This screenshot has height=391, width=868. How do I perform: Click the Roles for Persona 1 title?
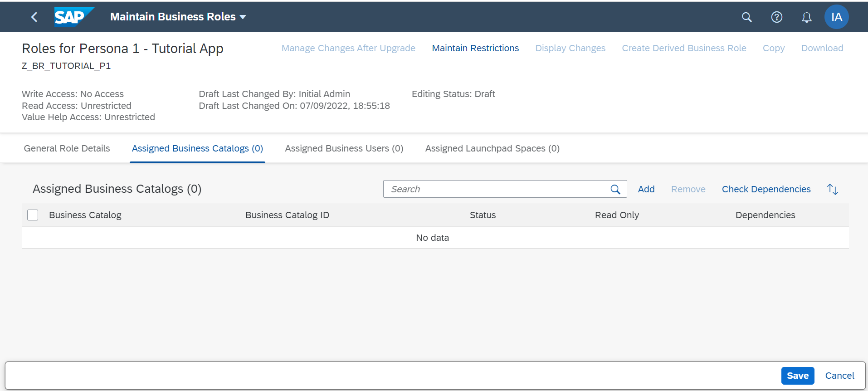pos(122,49)
